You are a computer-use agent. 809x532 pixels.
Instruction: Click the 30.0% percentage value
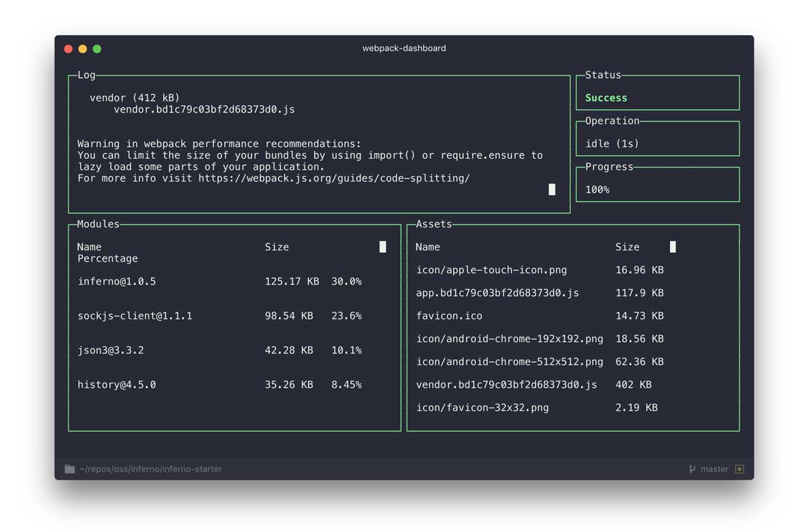[x=347, y=281]
